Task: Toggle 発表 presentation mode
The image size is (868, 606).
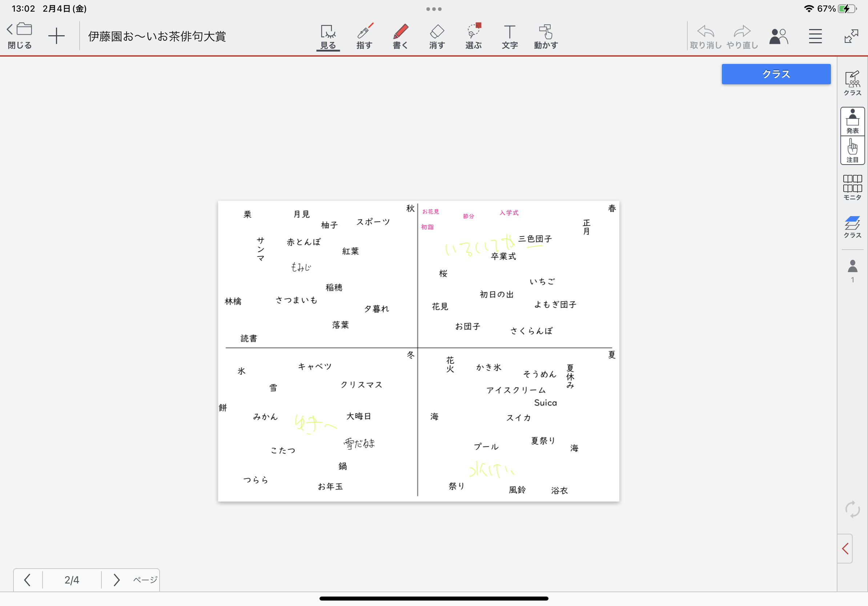Action: (x=852, y=121)
